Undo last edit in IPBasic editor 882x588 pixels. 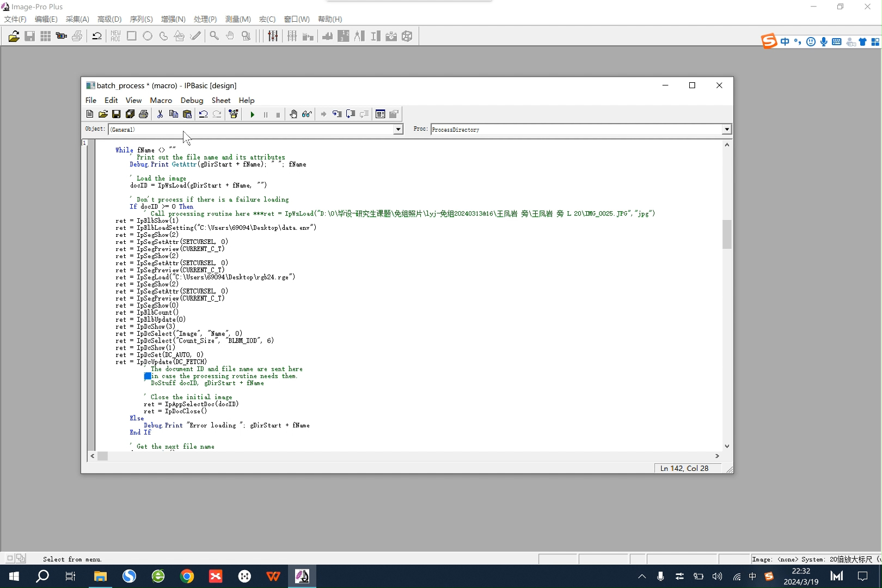click(x=203, y=114)
